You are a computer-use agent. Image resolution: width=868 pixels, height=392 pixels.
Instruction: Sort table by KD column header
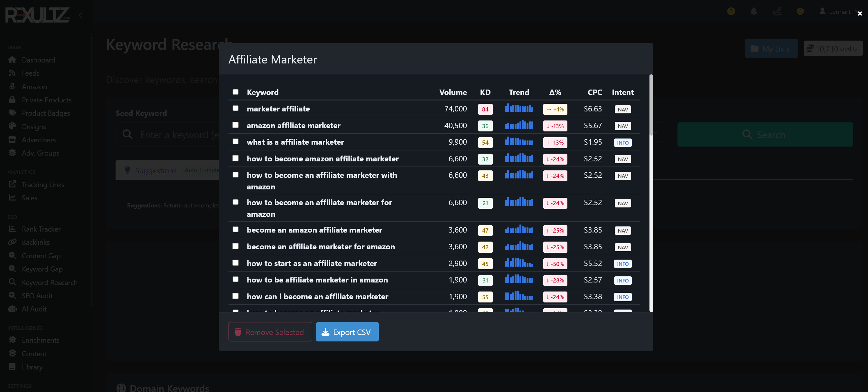pos(485,92)
